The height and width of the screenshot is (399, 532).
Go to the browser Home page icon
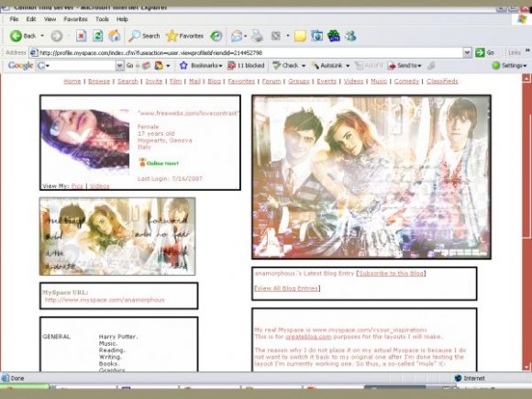(115, 36)
